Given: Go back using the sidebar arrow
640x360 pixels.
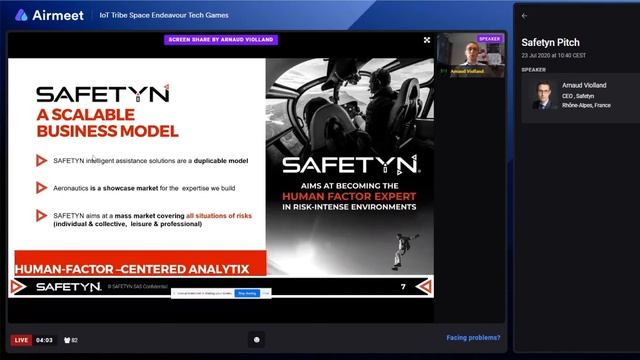Looking at the screenshot, I should coord(524,16).
